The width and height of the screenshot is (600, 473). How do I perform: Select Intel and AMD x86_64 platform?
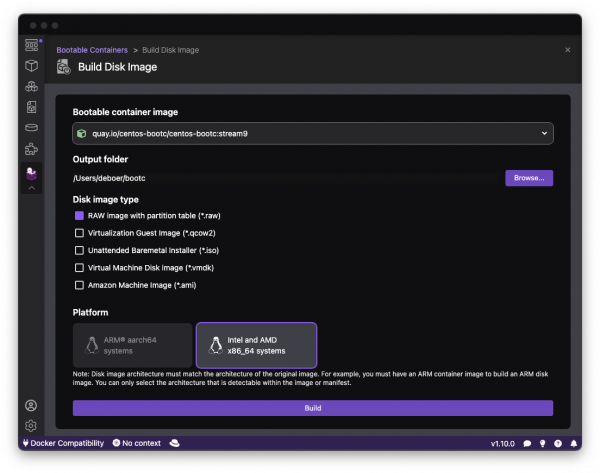point(256,345)
